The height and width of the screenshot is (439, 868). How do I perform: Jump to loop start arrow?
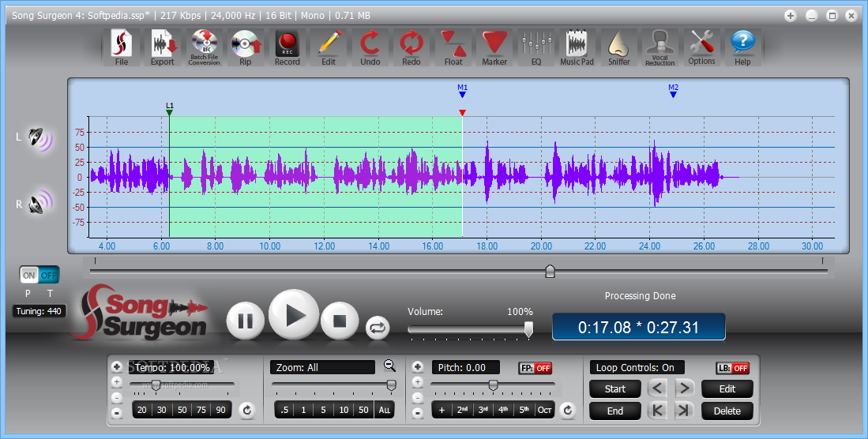658,411
